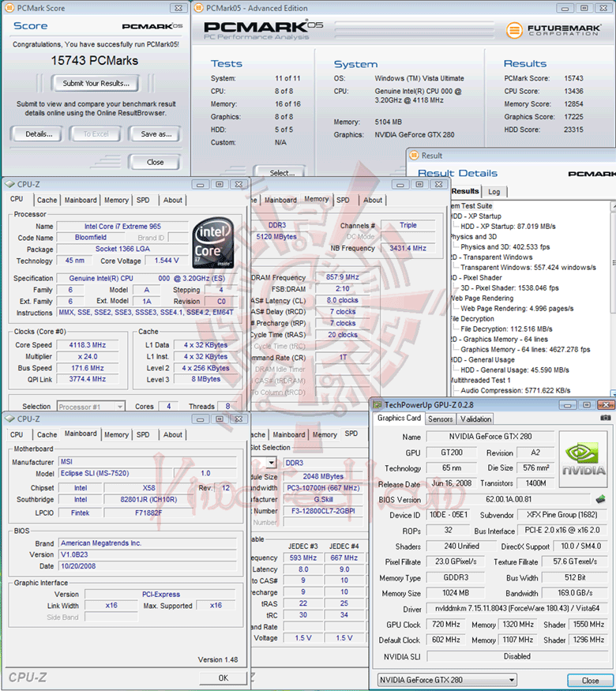Click the HDD Score 23315 value
The width and height of the screenshot is (616, 691).
[x=573, y=130]
